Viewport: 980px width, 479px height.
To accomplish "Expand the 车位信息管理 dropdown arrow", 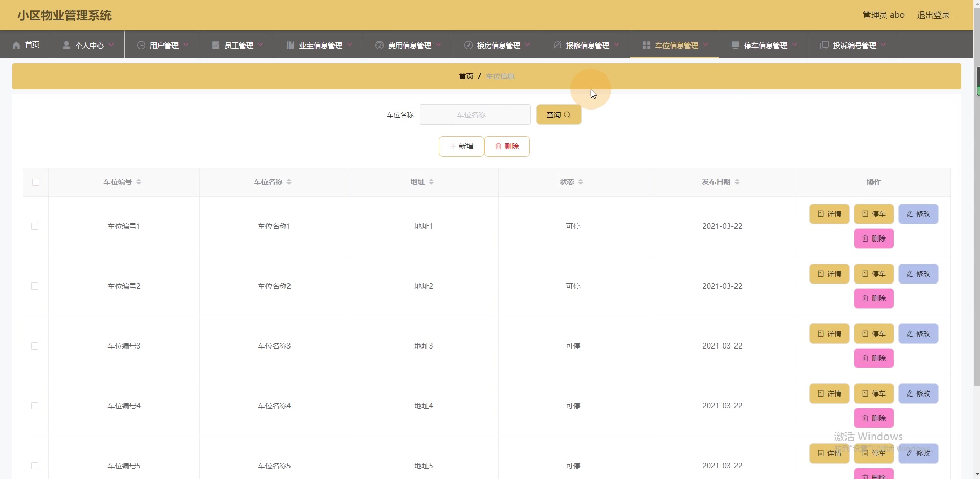I will click(x=705, y=45).
